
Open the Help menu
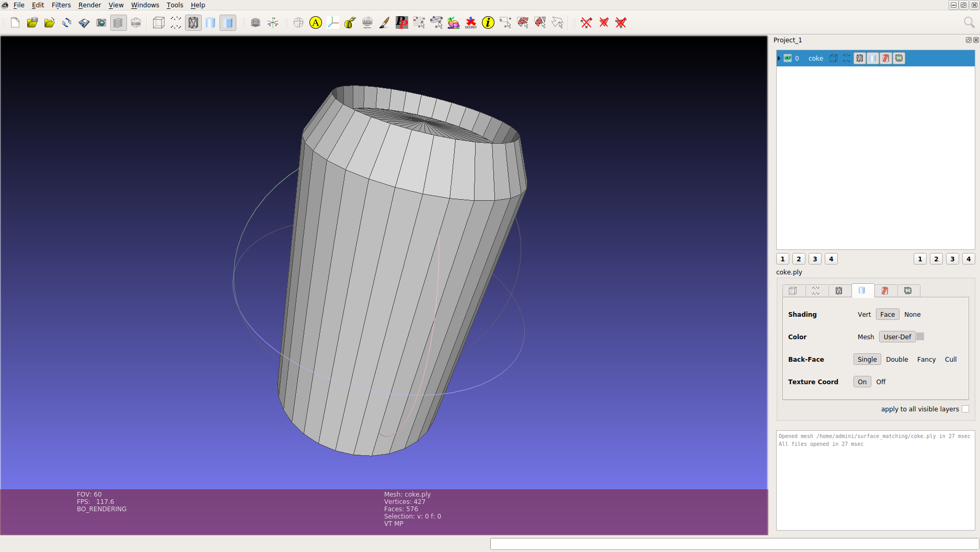(198, 5)
